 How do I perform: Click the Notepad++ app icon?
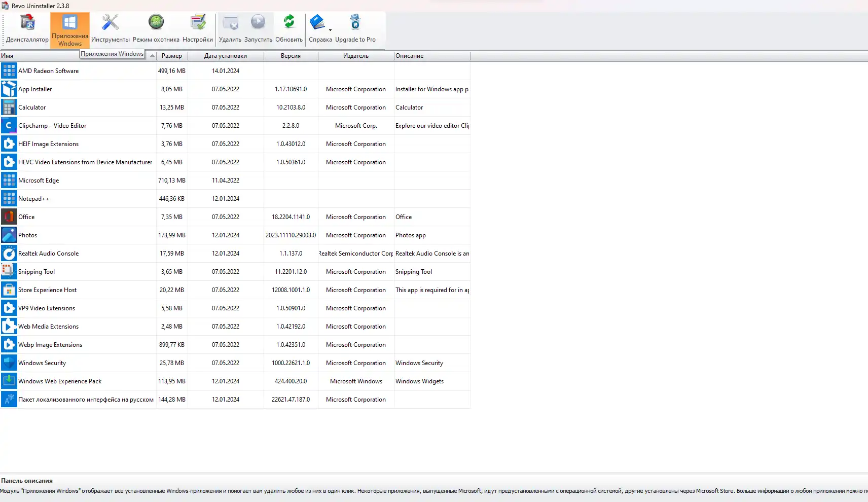pyautogui.click(x=9, y=199)
